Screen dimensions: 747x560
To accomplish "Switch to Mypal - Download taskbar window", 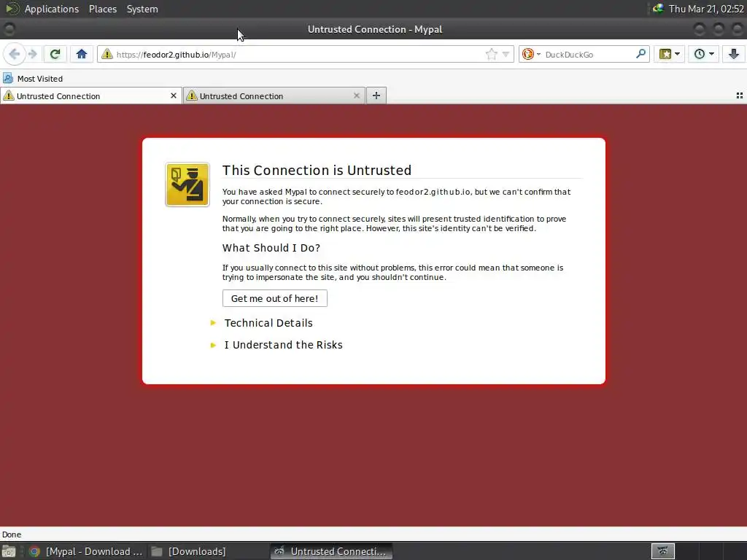I will pyautogui.click(x=86, y=551).
